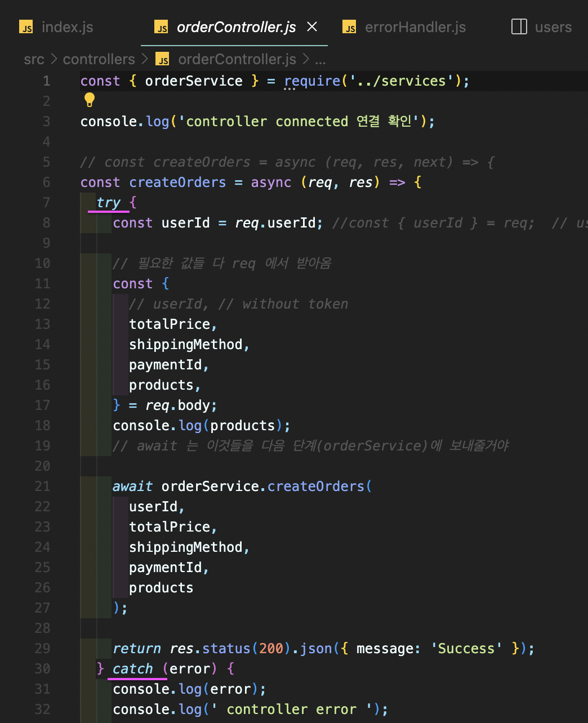Click 'products' on line 26
Screen dimensions: 588x723
pos(161,588)
